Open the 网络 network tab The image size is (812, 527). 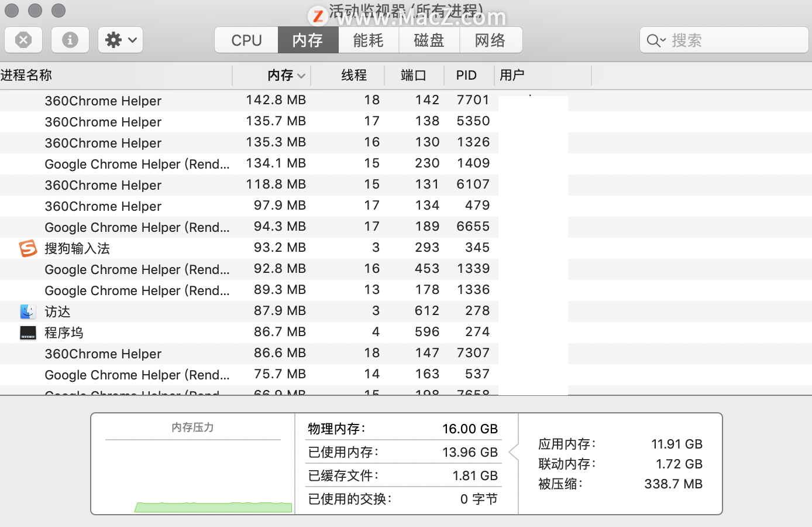click(490, 40)
